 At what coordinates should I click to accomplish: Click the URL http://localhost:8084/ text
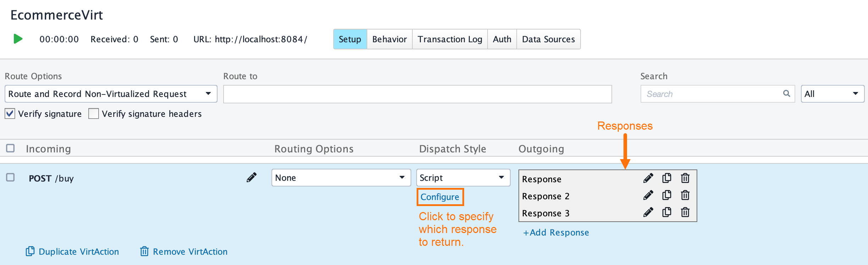(x=250, y=39)
